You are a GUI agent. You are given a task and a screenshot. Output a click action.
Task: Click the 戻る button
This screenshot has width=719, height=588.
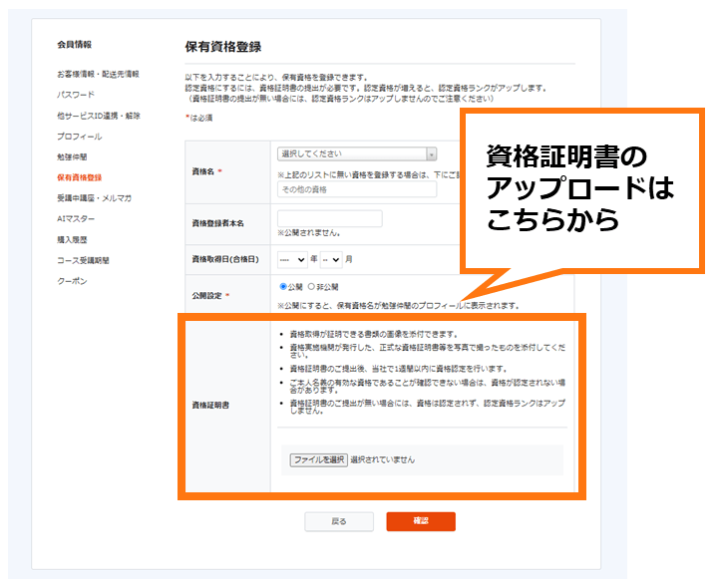[x=339, y=521]
